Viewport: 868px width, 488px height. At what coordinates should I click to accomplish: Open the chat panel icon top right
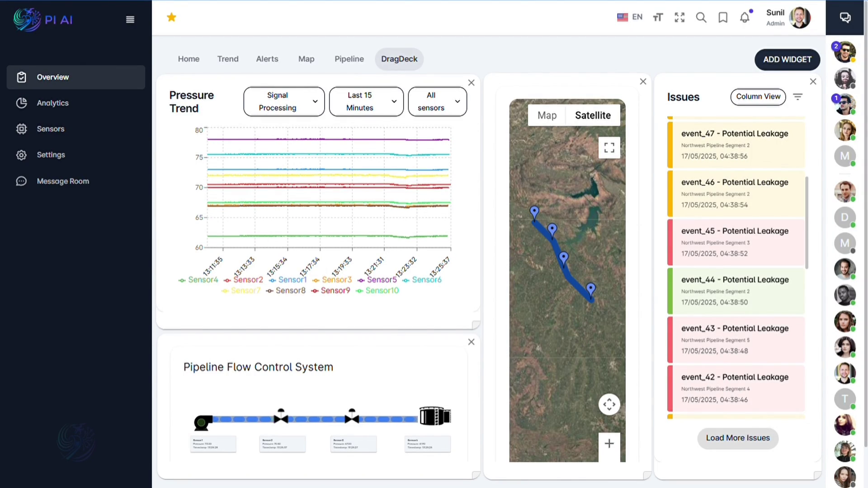(846, 17)
